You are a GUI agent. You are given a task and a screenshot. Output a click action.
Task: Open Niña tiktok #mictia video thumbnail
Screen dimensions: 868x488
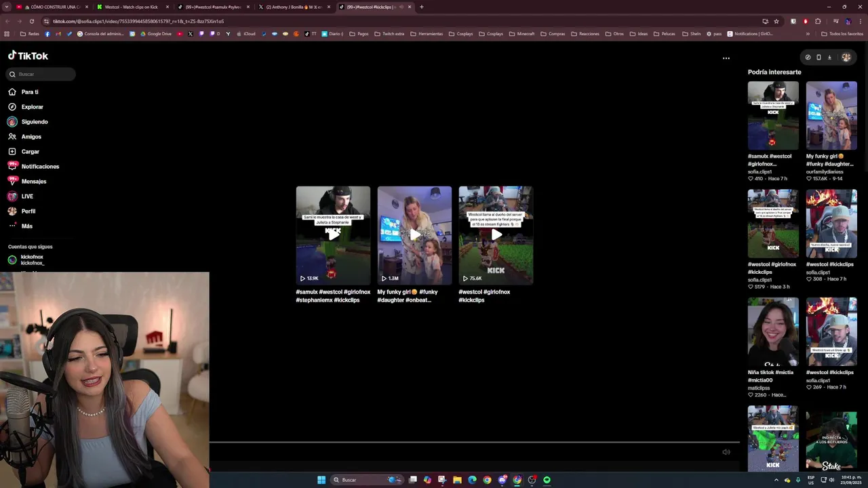pyautogui.click(x=773, y=332)
